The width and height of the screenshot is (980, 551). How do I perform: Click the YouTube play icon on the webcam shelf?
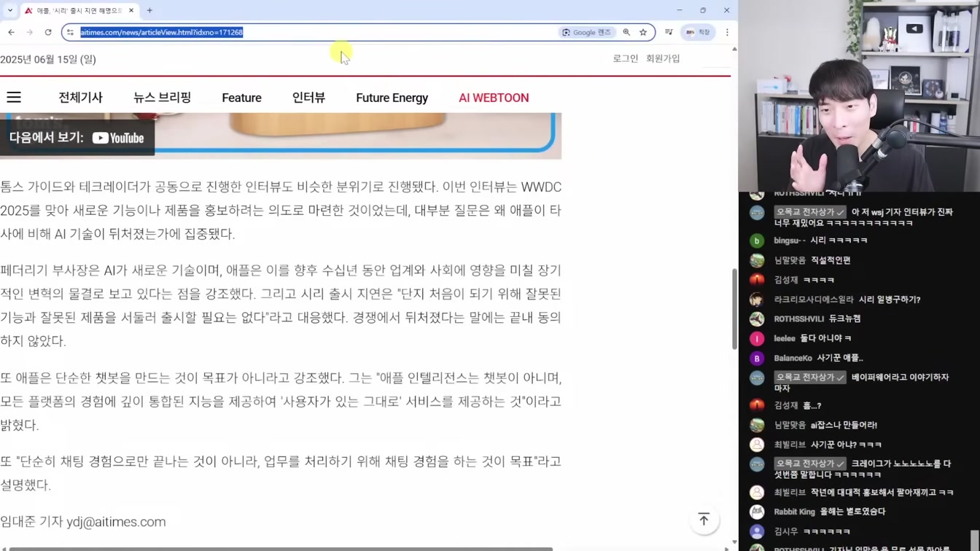click(x=914, y=29)
